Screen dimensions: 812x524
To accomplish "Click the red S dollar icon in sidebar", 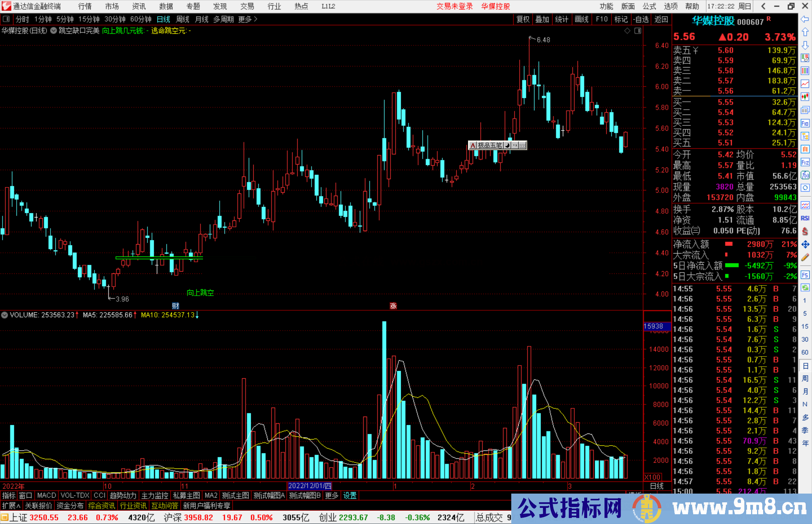I will tap(805, 231).
